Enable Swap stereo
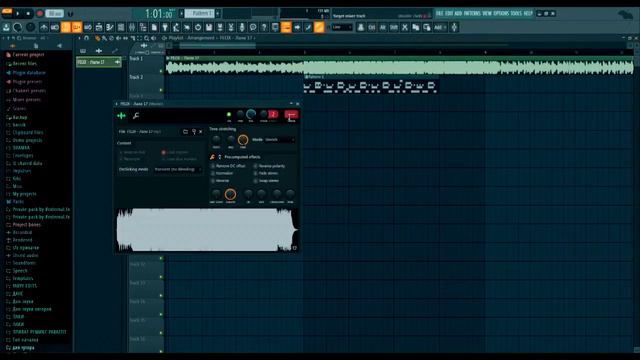The height and width of the screenshot is (360, 640). click(x=266, y=180)
